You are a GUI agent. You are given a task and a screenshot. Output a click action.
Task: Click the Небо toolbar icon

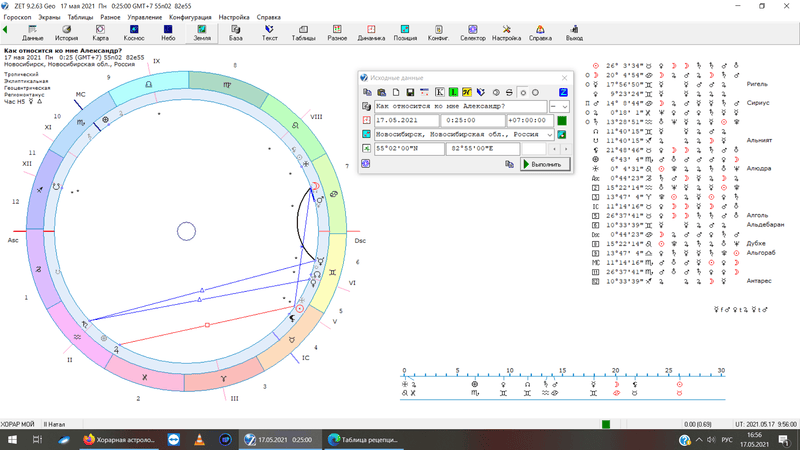click(x=168, y=34)
